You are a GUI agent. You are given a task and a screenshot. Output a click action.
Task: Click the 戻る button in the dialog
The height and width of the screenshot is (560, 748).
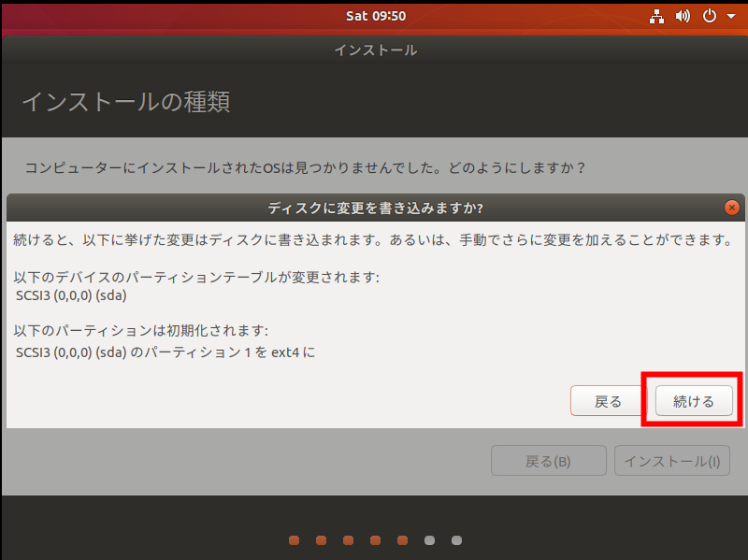[608, 401]
